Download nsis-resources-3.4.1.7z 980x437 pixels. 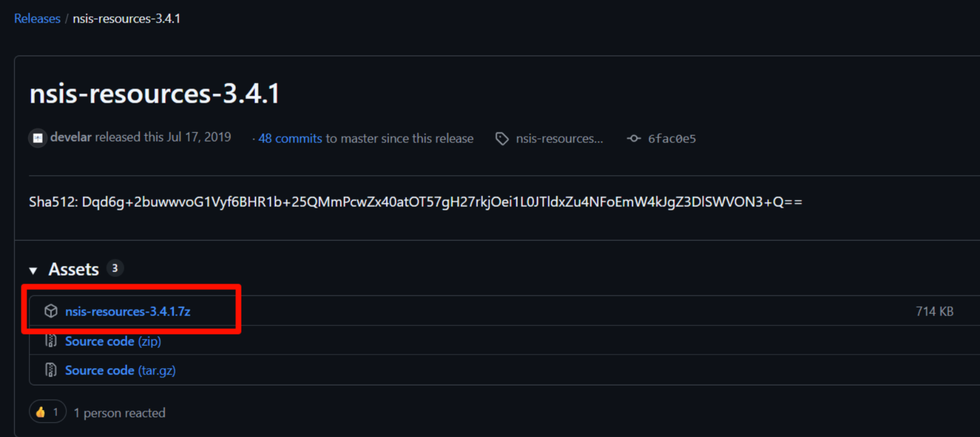(127, 311)
